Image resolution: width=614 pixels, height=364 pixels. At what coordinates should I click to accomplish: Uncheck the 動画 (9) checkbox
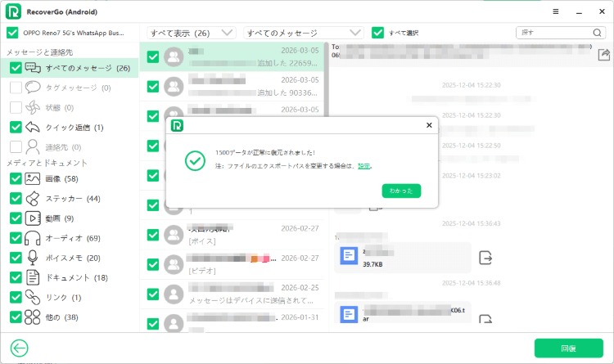pyautogui.click(x=16, y=218)
